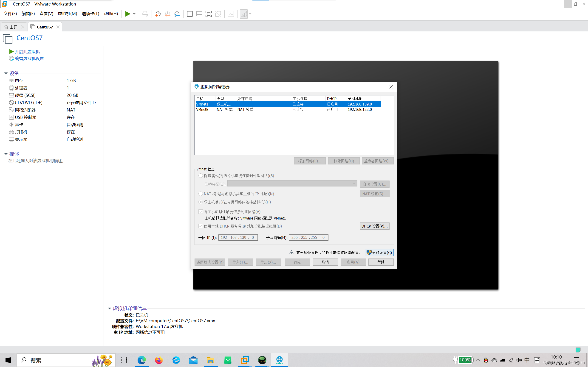
Task: Switch to the 主页 home tab
Action: pyautogui.click(x=13, y=27)
